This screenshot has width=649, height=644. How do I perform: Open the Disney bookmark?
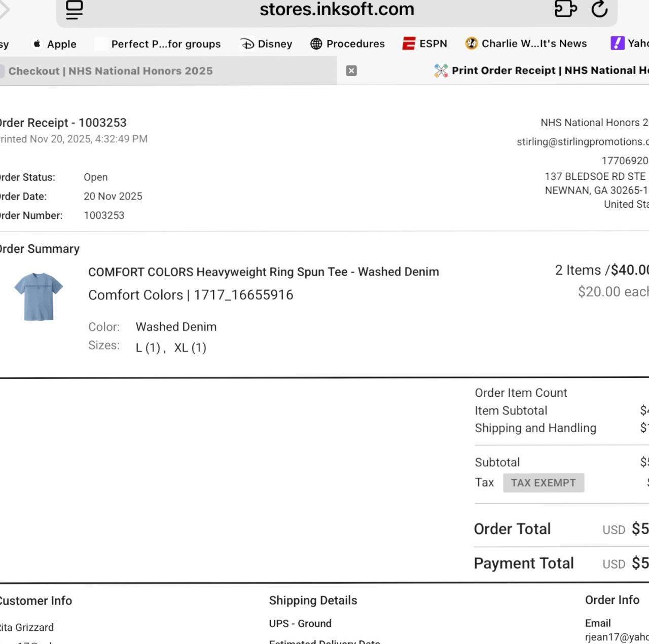266,44
